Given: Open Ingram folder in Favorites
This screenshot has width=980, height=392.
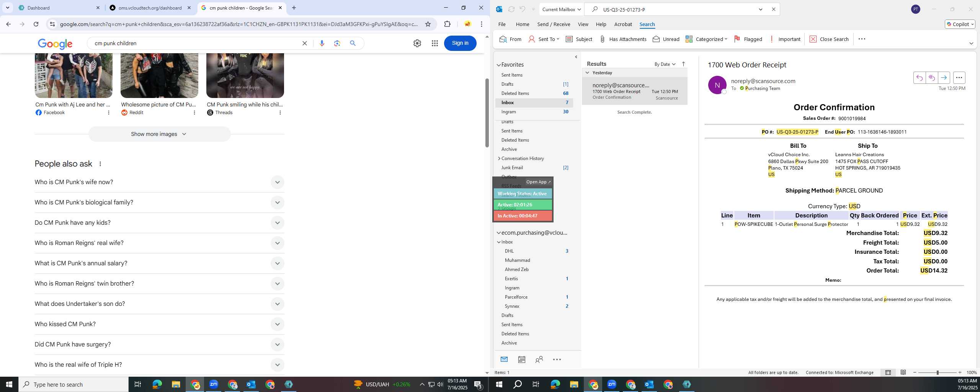Looking at the screenshot, I should (x=534, y=112).
